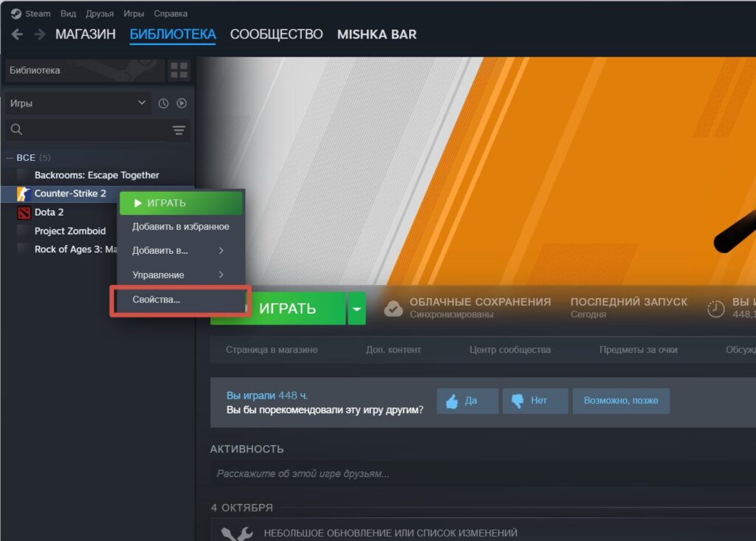Click the forward navigation arrow
The height and width of the screenshot is (541, 756).
pos(39,35)
